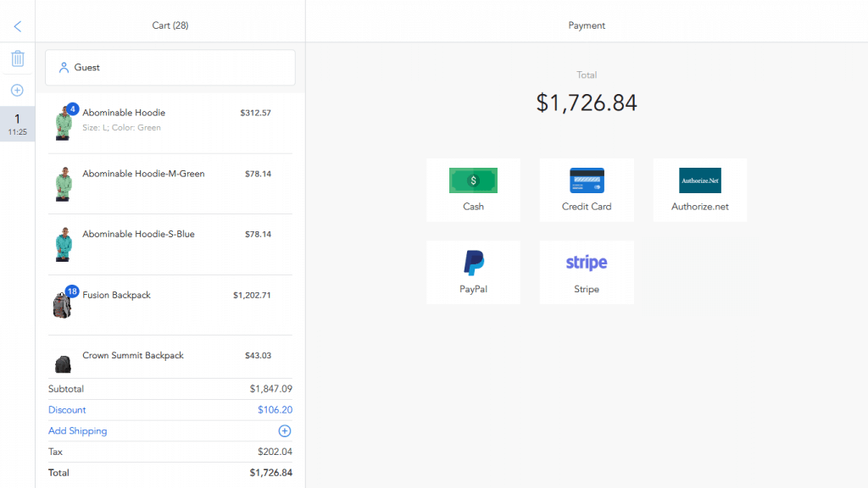Screen dimensions: 868x488
Task: Pay with PayPal
Action: (x=473, y=272)
